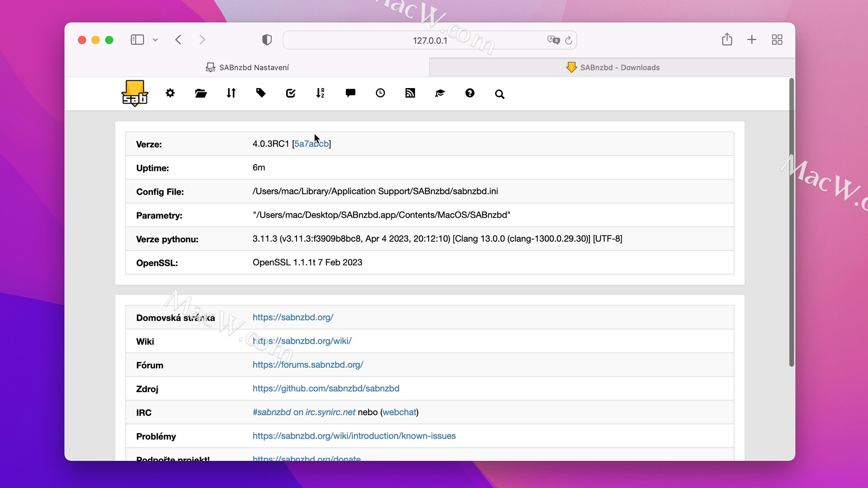Open Servers settings arrows icon
This screenshot has width=868, height=488.
231,93
